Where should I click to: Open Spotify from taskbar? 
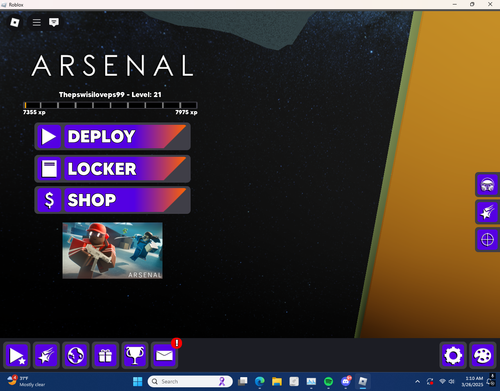[x=328, y=381]
